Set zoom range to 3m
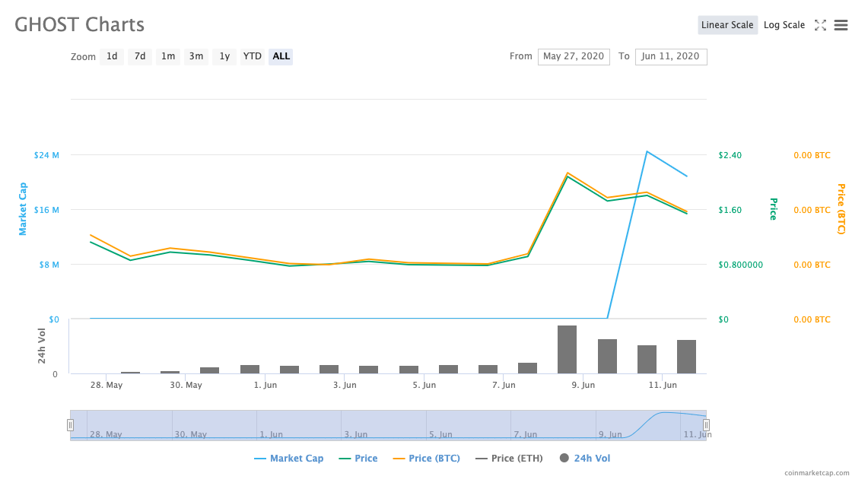Viewport: 868px width, 489px height. click(196, 56)
